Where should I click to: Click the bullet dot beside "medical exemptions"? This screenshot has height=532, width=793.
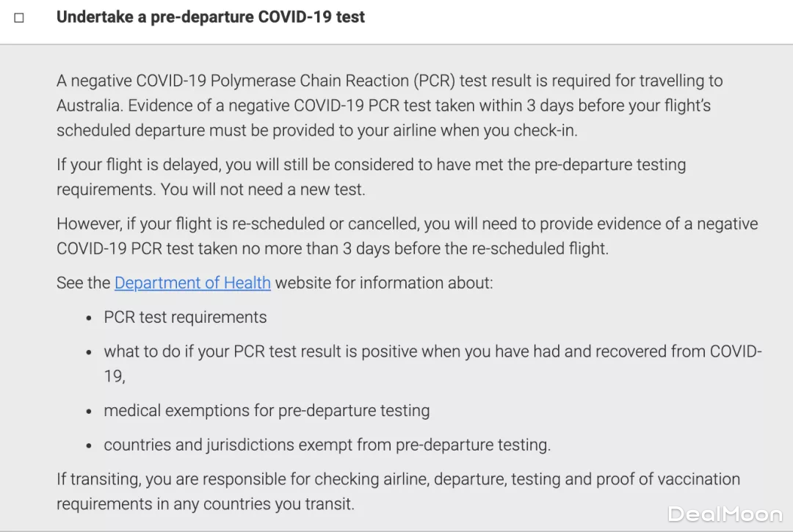coord(89,412)
